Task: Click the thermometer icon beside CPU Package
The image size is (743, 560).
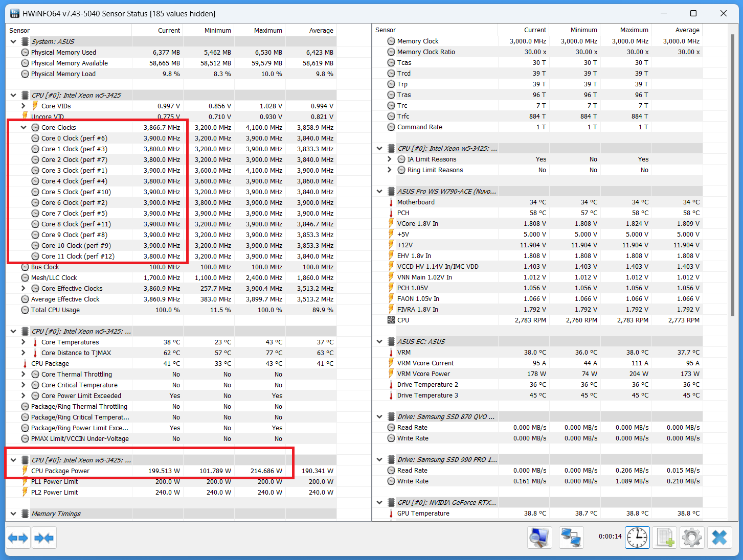Action: pyautogui.click(x=25, y=363)
